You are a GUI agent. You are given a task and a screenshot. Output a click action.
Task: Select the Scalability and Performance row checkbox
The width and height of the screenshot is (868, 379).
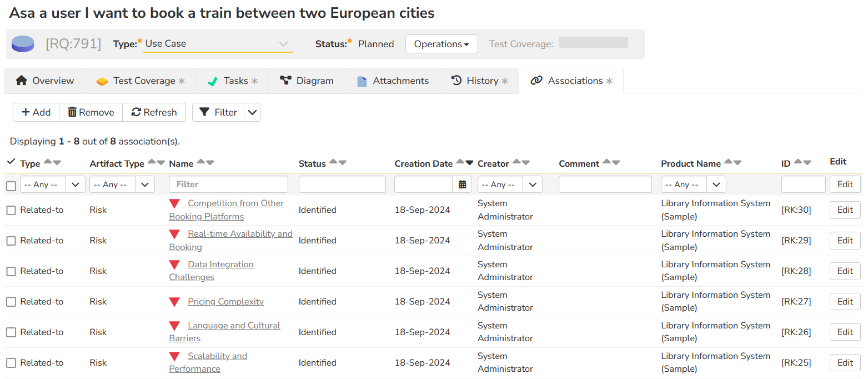point(11,363)
